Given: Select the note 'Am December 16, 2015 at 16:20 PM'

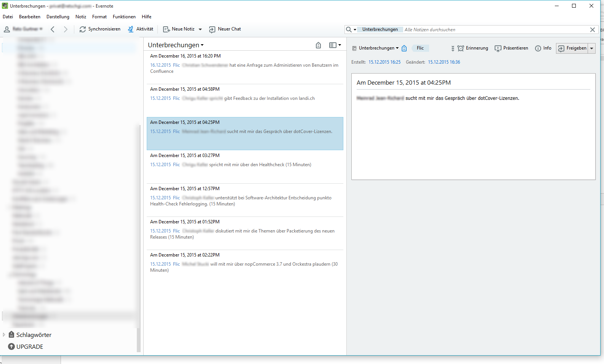Looking at the screenshot, I should pos(245,67).
